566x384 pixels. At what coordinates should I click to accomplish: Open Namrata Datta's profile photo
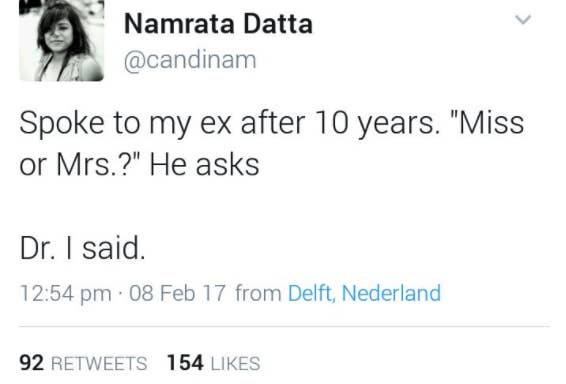(x=61, y=40)
